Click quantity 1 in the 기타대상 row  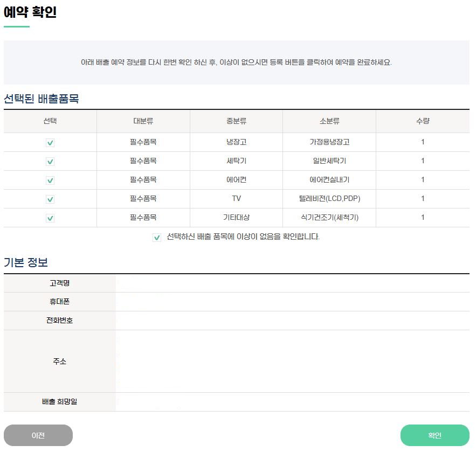(x=423, y=217)
